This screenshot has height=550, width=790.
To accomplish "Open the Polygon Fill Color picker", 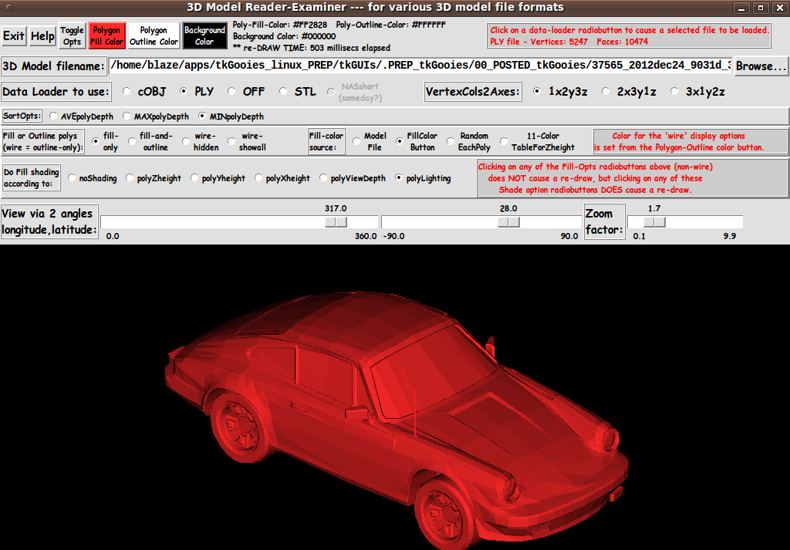I will coord(107,36).
